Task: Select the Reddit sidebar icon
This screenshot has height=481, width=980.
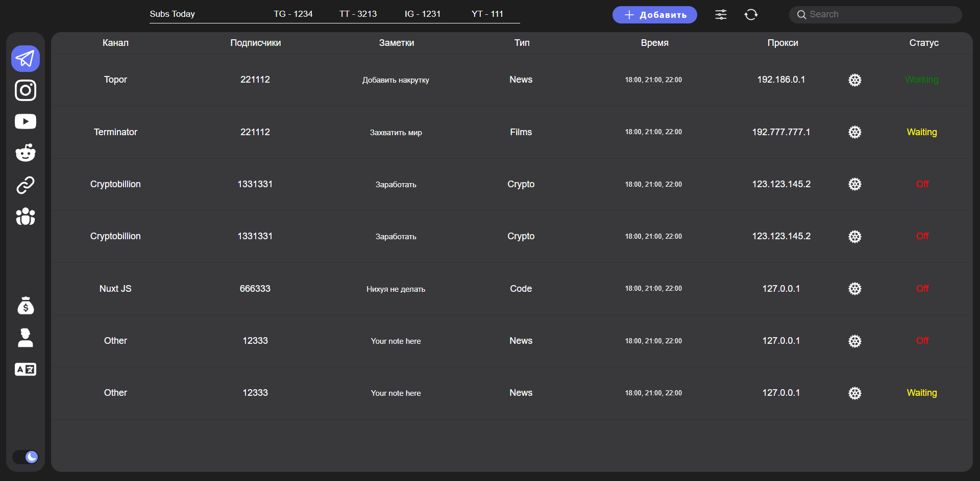Action: (x=26, y=153)
